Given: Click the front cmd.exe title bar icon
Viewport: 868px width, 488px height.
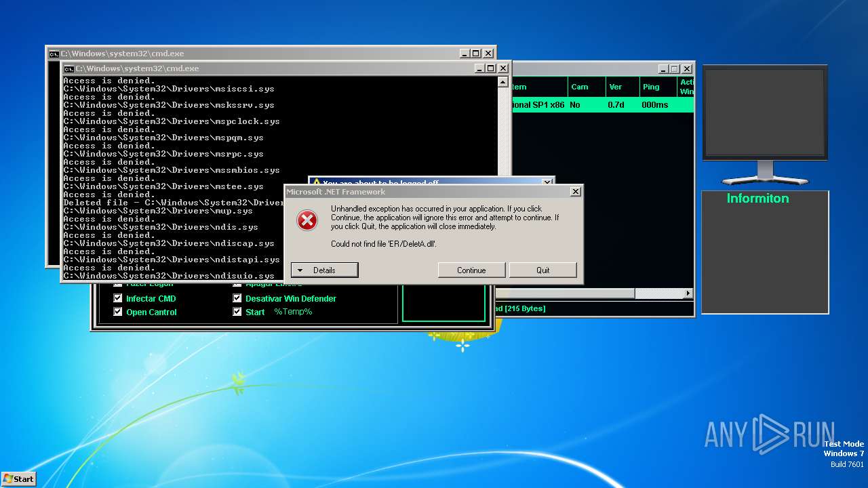Looking at the screenshot, I should (x=68, y=68).
